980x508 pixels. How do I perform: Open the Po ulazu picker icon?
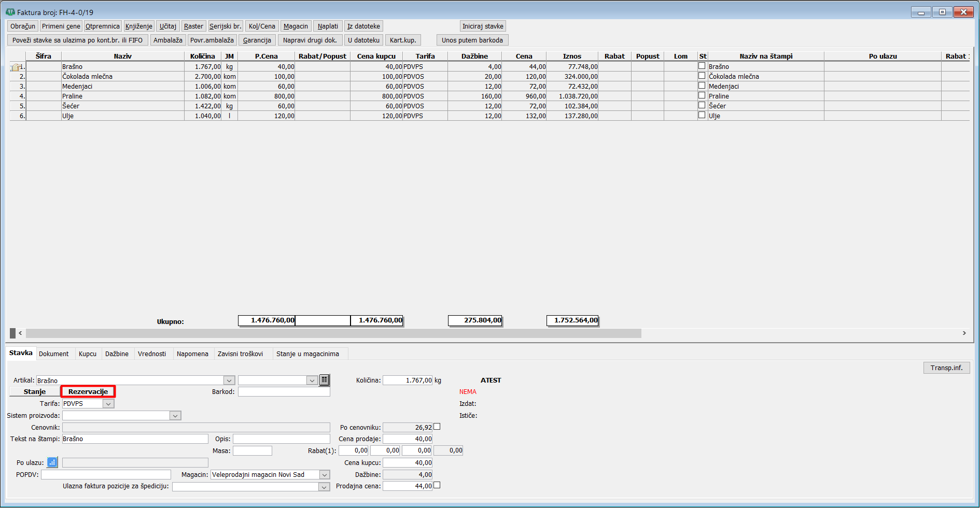(52, 462)
